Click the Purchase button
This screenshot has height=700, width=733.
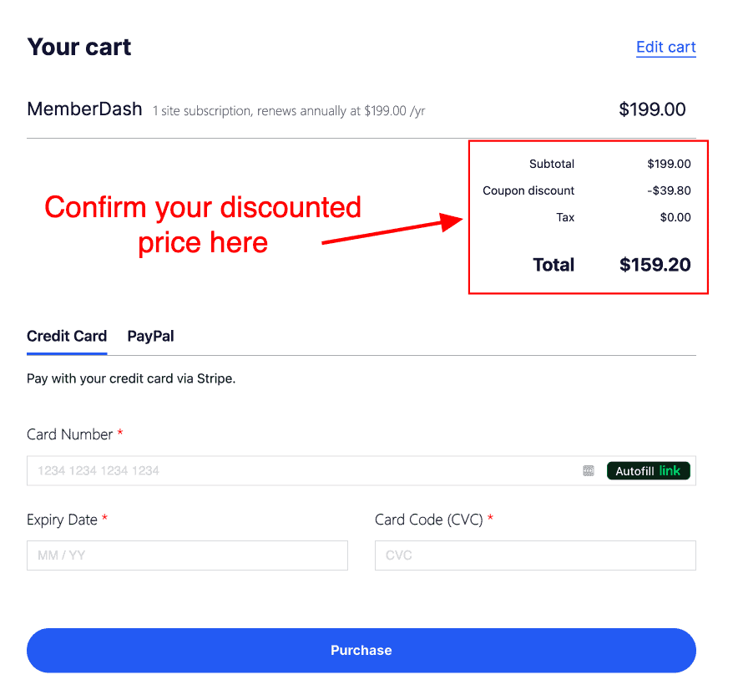point(361,650)
